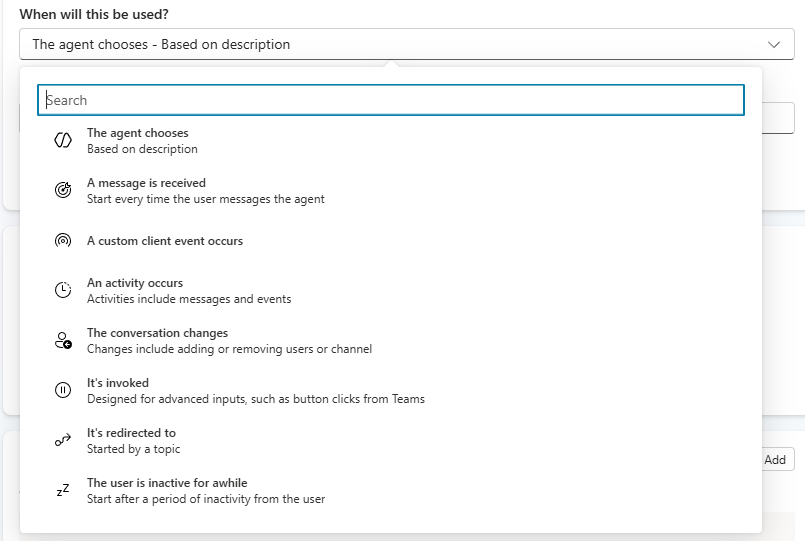This screenshot has width=805, height=541.
Task: Select 'A message is received' trigger
Action: (x=391, y=190)
